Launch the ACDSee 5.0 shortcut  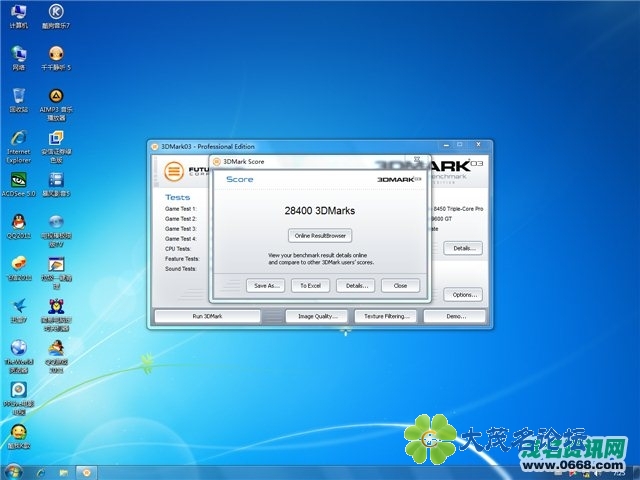[x=18, y=184]
